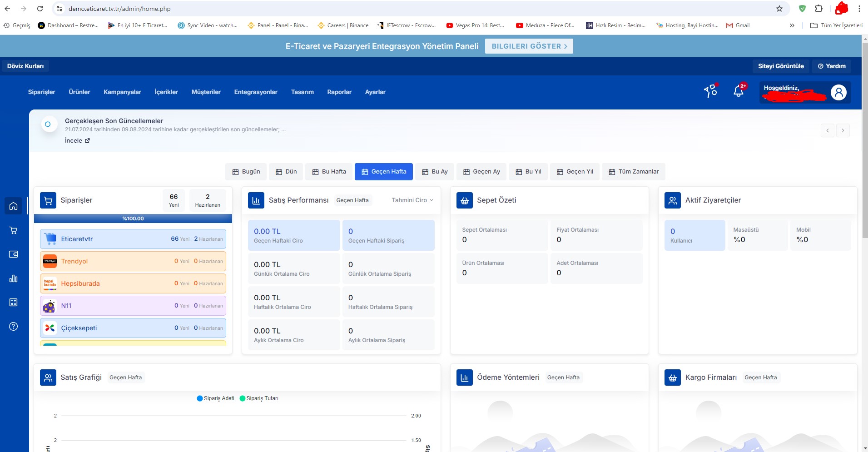The height and width of the screenshot is (452, 868).
Task: Select the Tüm Zamanlar date filter
Action: point(634,172)
